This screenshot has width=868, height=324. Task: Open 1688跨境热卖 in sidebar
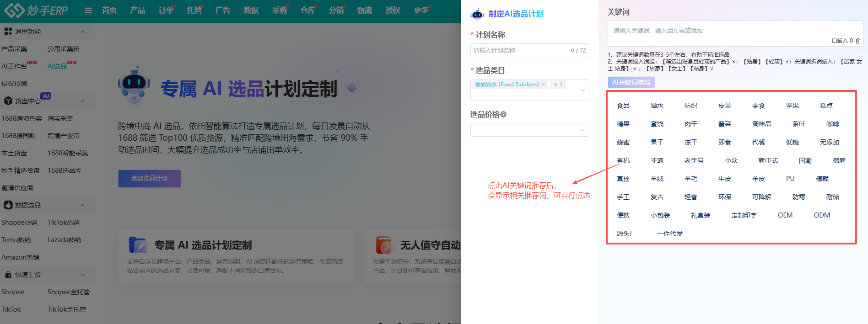[x=22, y=118]
